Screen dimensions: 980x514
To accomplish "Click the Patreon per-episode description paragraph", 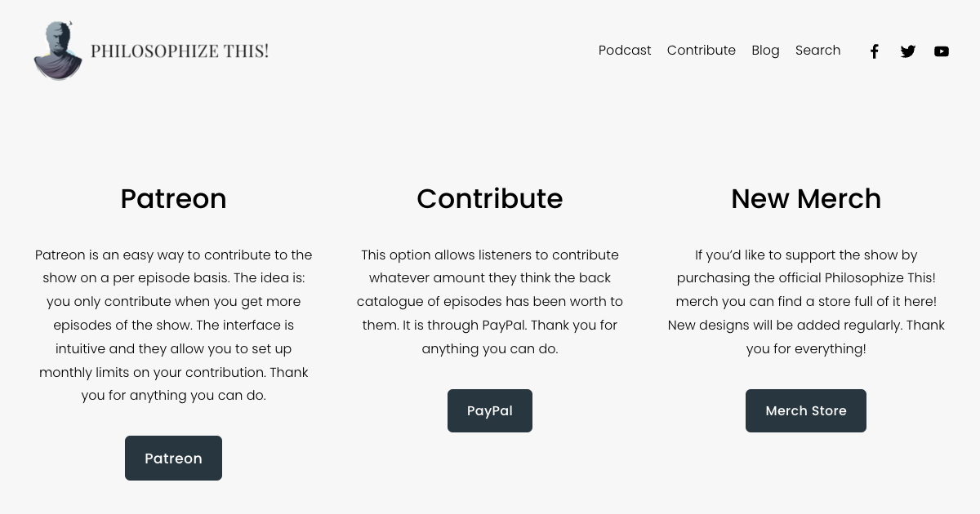I will 173,302.
